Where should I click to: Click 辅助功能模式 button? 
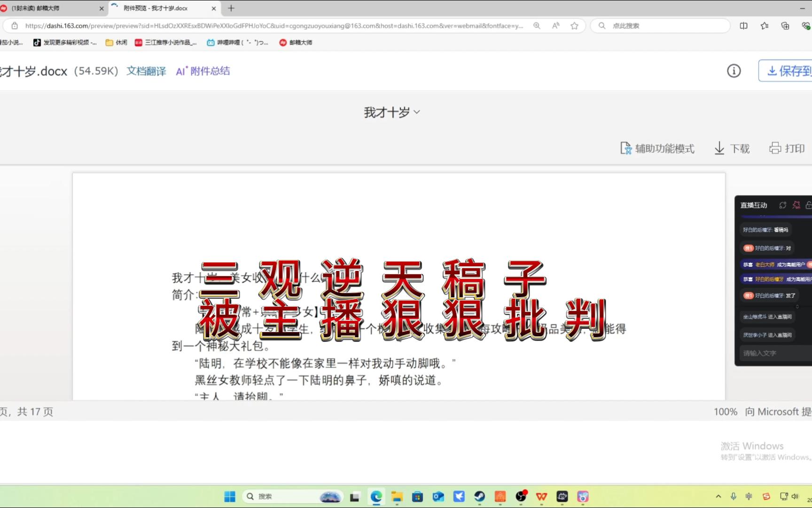657,149
